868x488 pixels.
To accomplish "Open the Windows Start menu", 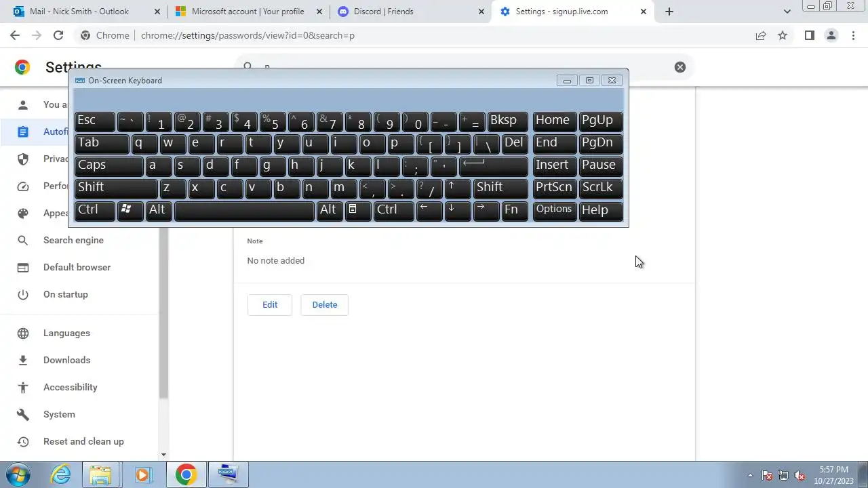I will pos(18,474).
